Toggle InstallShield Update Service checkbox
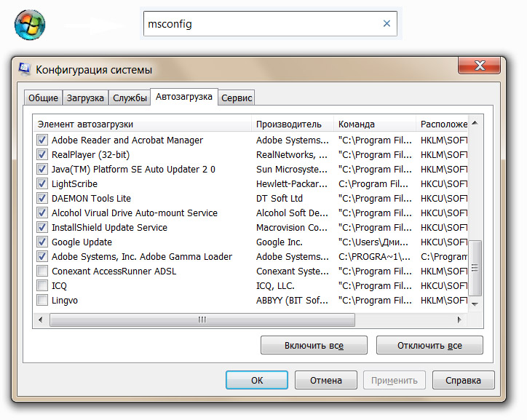The image size is (527, 420). tap(42, 227)
